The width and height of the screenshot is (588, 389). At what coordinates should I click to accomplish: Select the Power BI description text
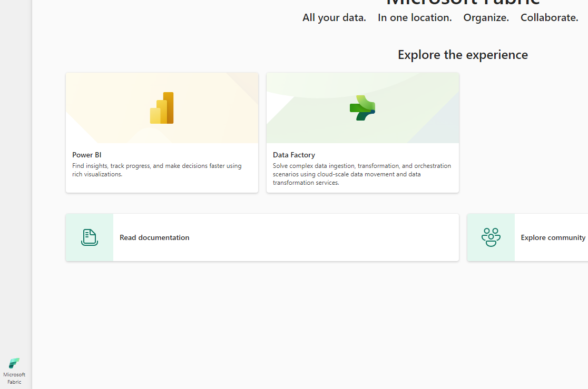click(x=157, y=170)
